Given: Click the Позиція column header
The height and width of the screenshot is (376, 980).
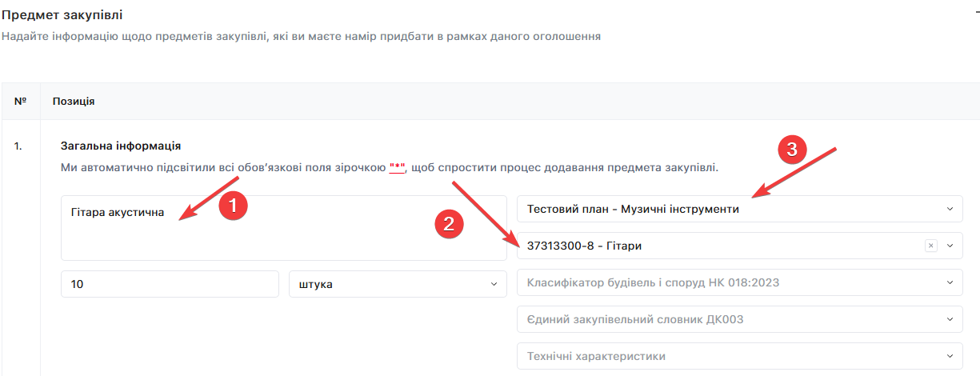Looking at the screenshot, I should (74, 102).
